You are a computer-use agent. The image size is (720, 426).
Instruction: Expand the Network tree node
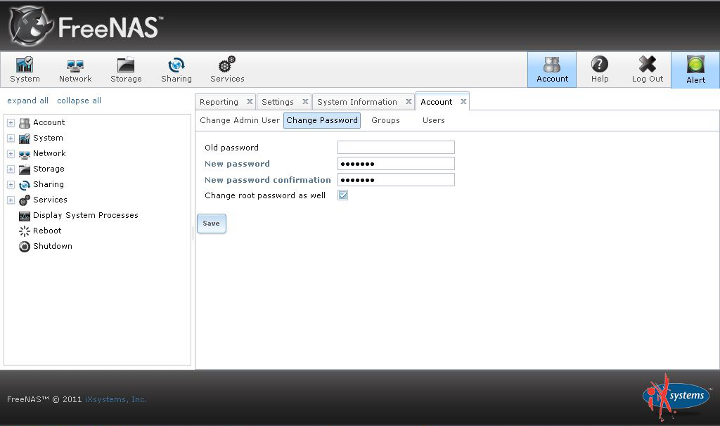(x=11, y=154)
